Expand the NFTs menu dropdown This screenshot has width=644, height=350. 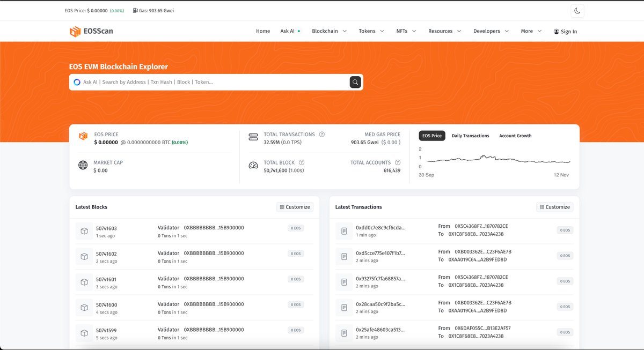406,31
